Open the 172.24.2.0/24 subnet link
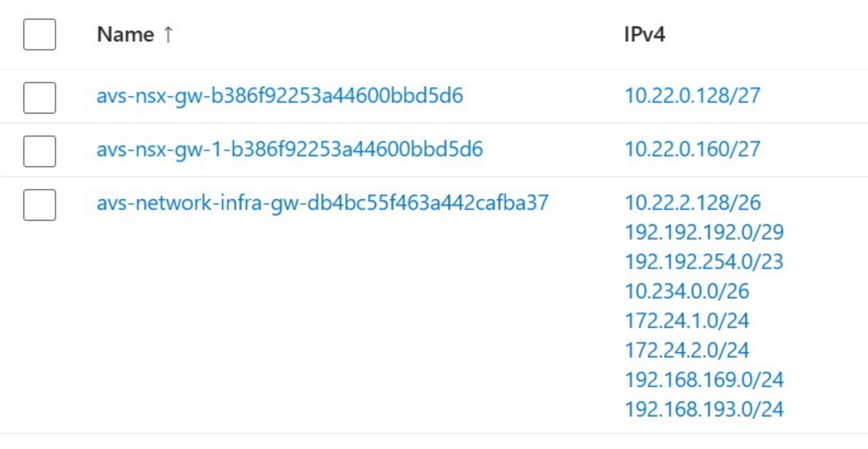Viewport: 868px width, 449px height. tap(687, 350)
